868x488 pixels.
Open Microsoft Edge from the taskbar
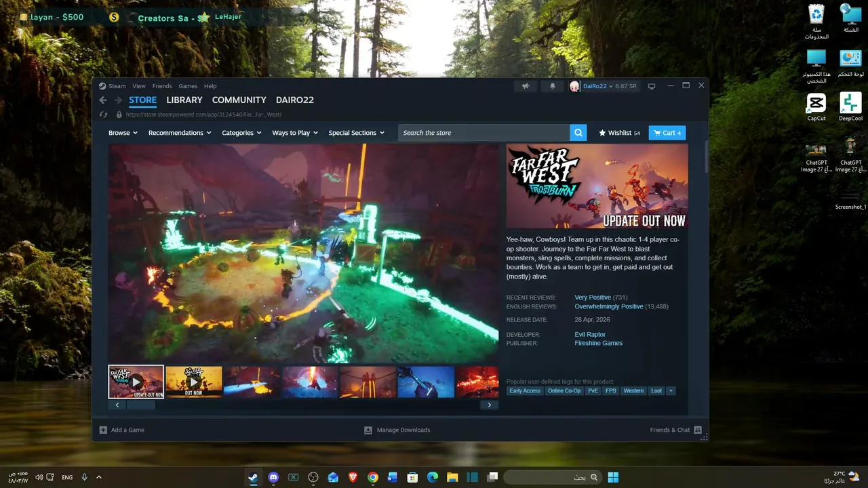(433, 477)
